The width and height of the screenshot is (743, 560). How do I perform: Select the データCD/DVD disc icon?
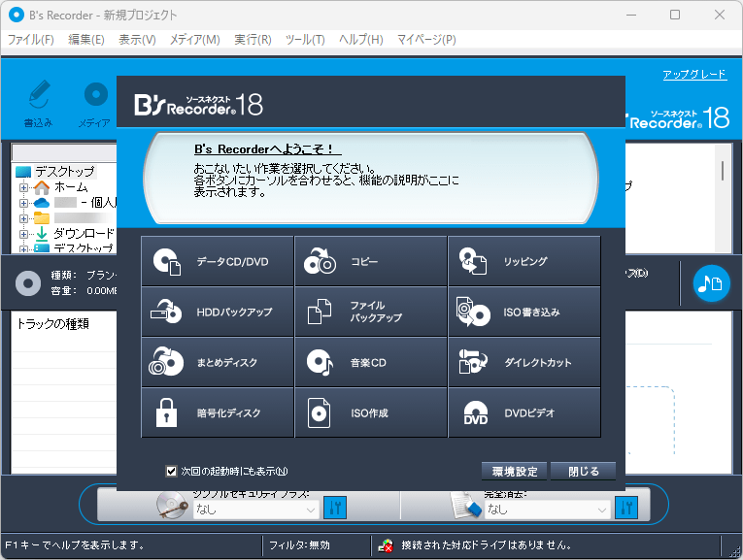[167, 262]
